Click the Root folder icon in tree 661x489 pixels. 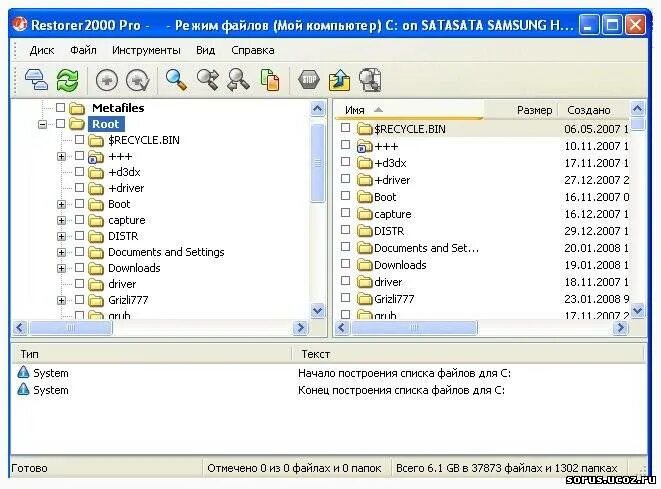[77, 124]
